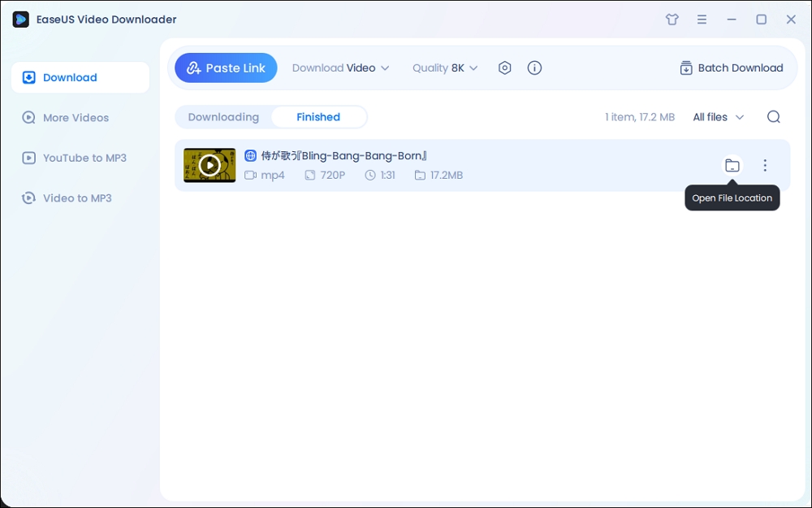This screenshot has height=508, width=812.
Task: Open the hamburger menu in the title bar
Action: pos(702,19)
